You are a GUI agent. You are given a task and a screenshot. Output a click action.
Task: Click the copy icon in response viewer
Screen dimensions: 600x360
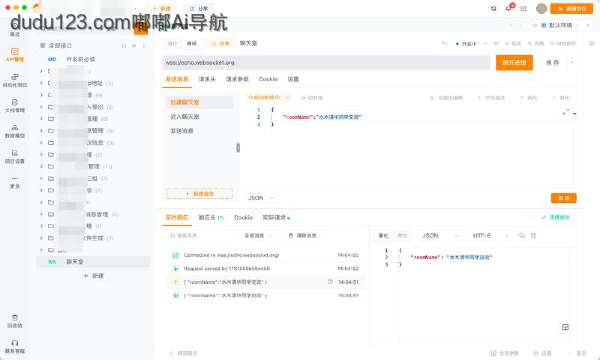coord(533,236)
